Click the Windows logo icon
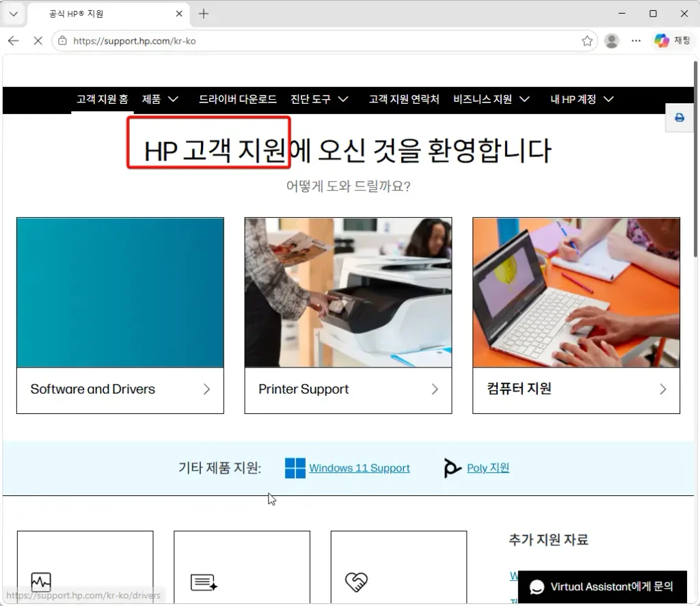 coord(295,468)
